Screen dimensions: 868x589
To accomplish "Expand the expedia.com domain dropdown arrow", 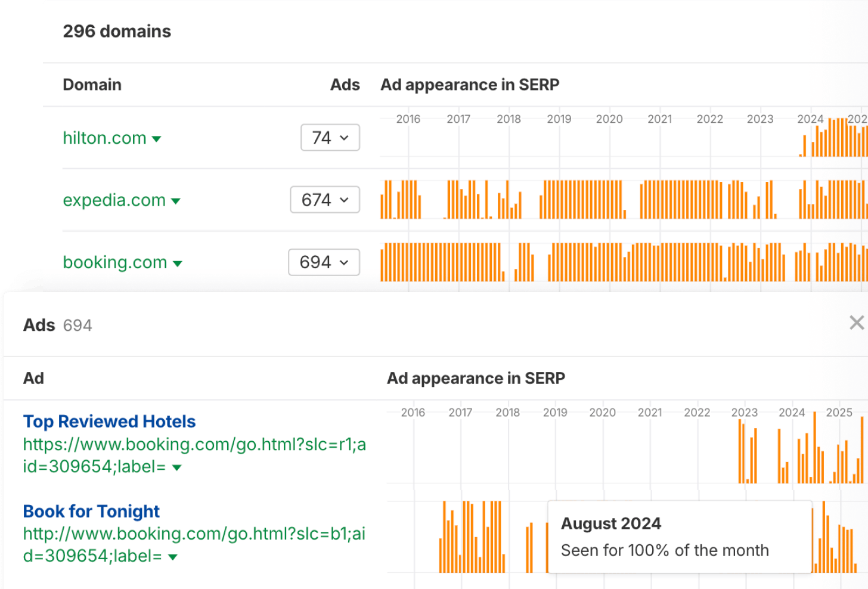I will click(176, 201).
